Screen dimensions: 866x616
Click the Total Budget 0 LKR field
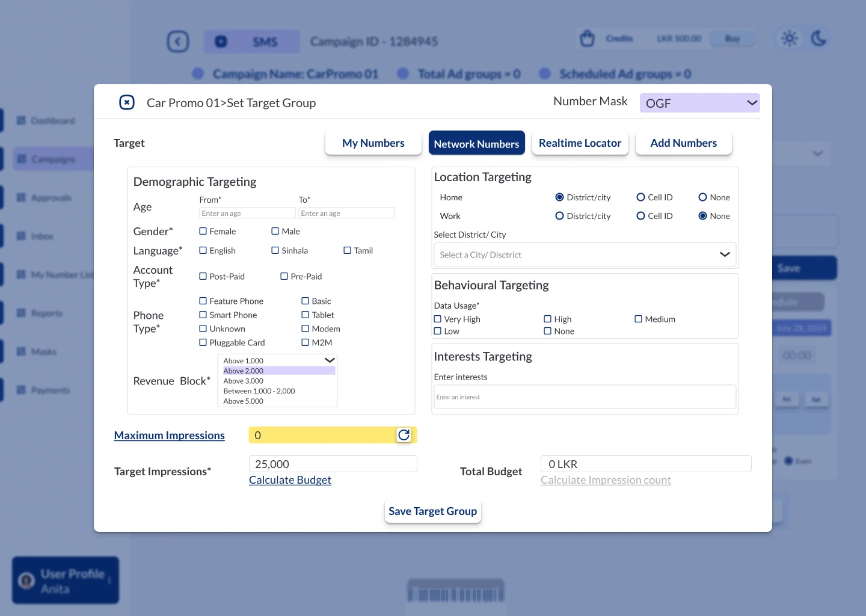646,464
